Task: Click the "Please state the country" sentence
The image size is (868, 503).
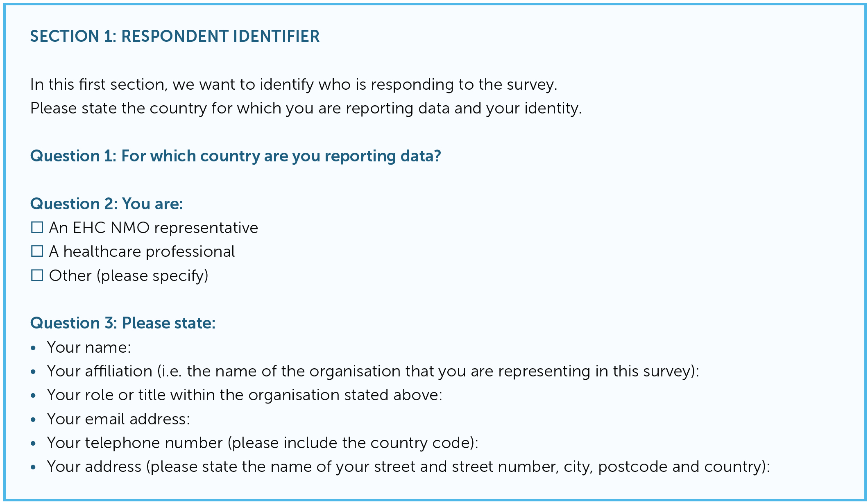Action: (306, 108)
